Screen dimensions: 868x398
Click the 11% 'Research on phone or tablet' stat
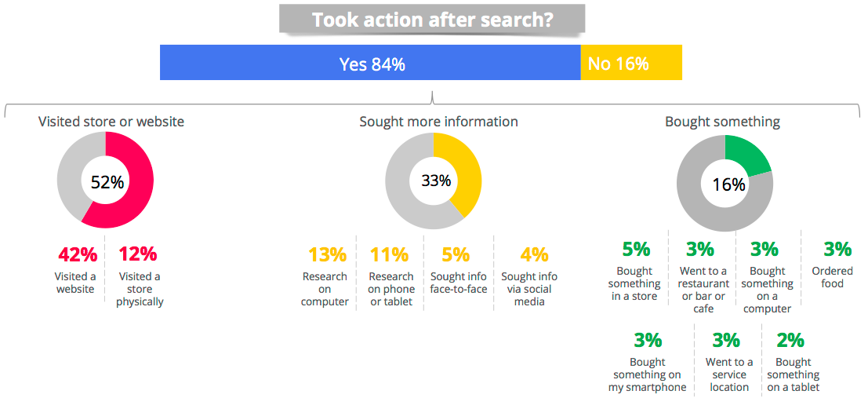390,276
